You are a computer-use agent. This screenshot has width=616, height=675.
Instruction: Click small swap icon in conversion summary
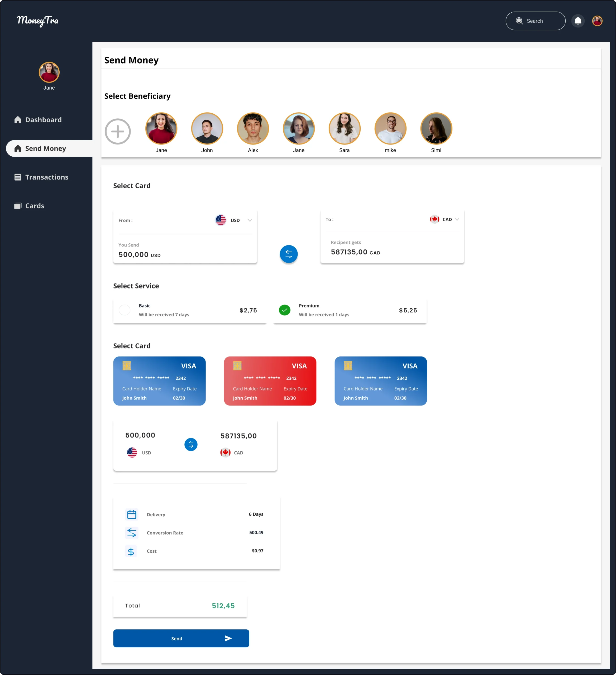[191, 445]
